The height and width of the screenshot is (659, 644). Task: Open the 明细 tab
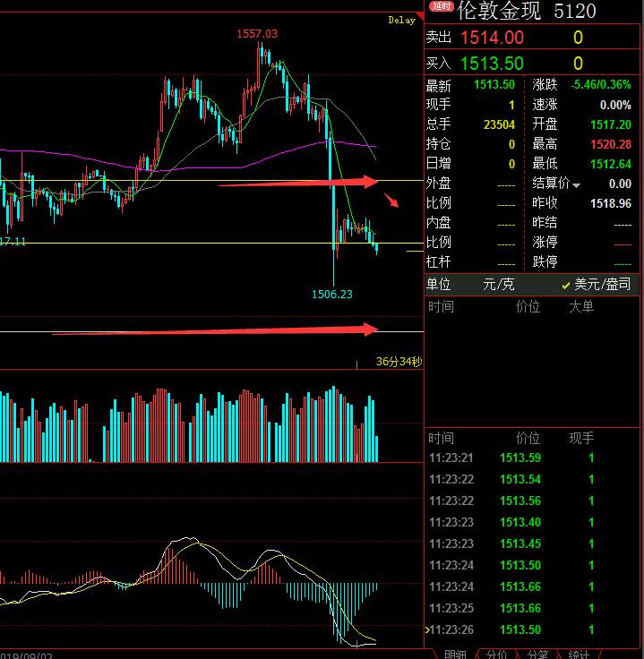pyautogui.click(x=455, y=655)
